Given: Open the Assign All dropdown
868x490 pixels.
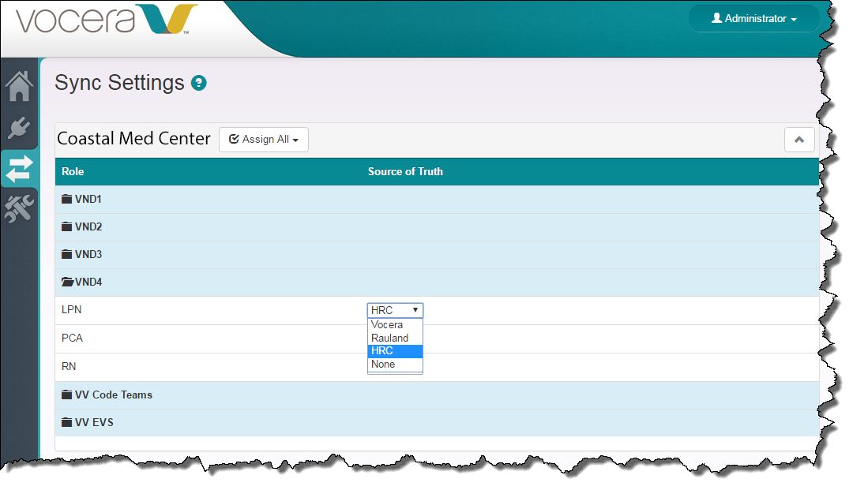Looking at the screenshot, I should [264, 140].
